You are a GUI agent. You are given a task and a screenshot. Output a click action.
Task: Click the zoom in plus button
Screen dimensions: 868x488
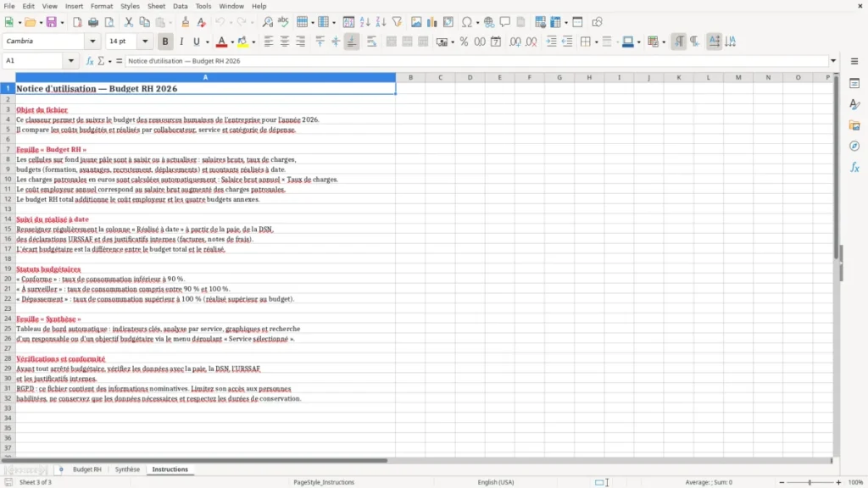(838, 482)
